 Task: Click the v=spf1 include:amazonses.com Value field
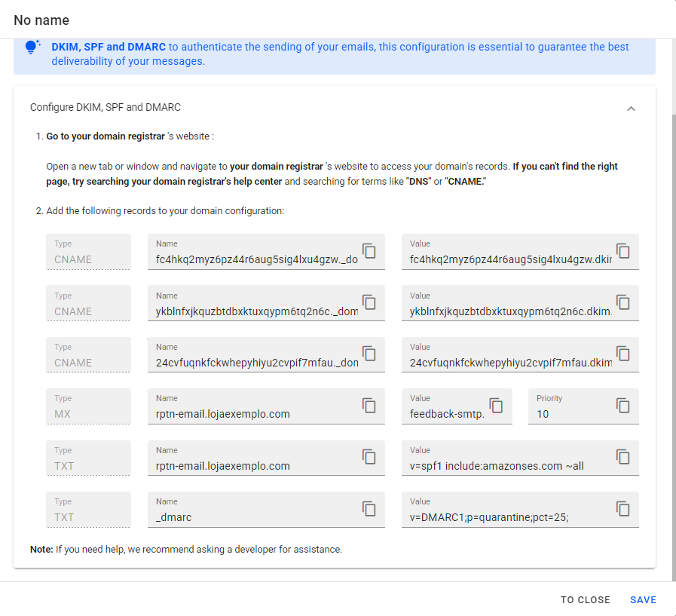505,466
